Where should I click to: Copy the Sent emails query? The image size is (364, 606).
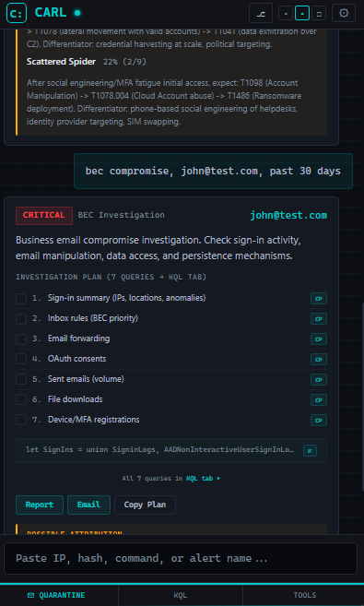[x=319, y=379]
